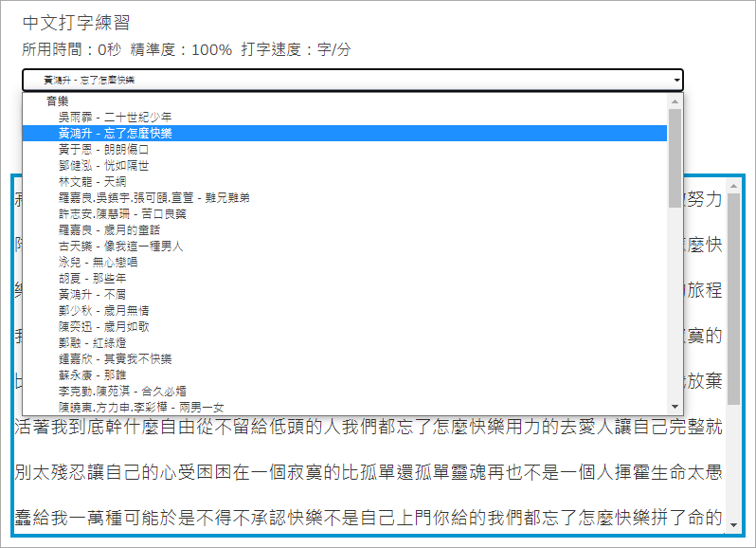This screenshot has width=756, height=548.
Task: Click the lyrics text area scroll-down arrow
Action: tap(734, 525)
